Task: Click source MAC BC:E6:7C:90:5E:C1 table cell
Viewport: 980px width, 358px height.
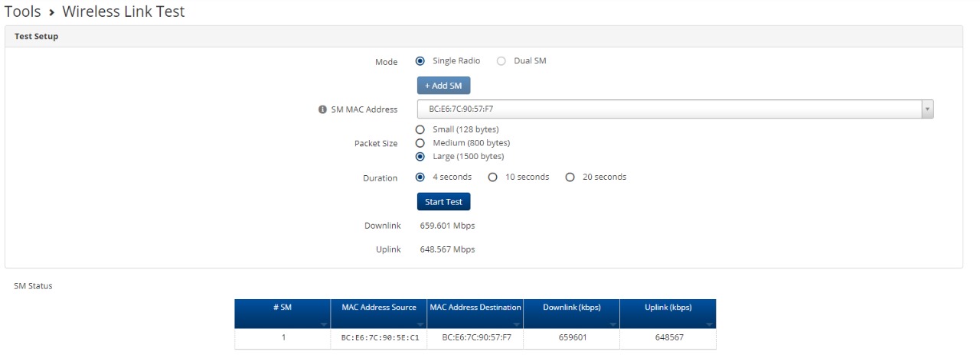Action: pyautogui.click(x=379, y=337)
